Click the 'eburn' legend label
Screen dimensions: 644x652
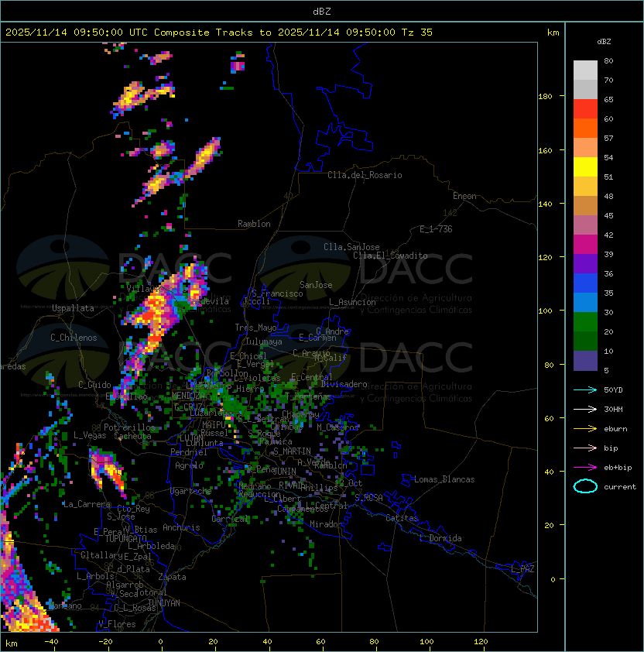coord(615,429)
